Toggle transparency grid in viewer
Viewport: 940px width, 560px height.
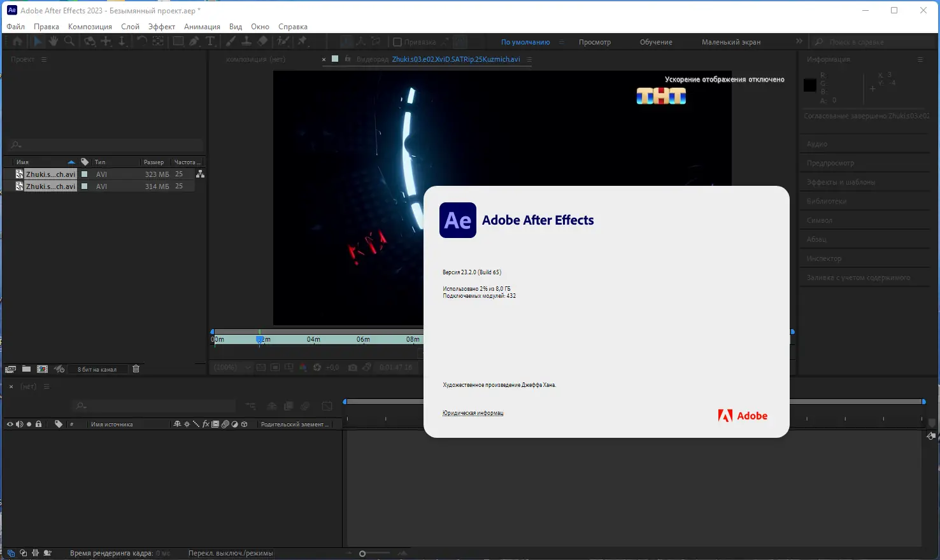262,367
